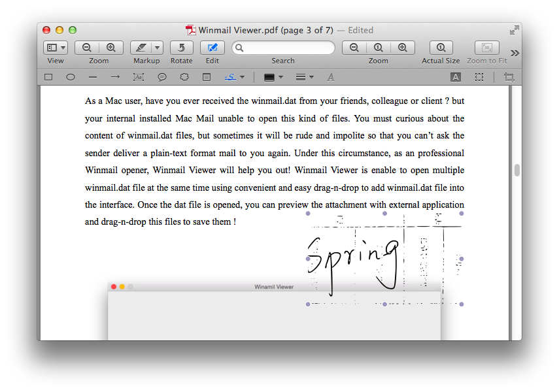Select the Note tool
This screenshot has width=559, height=392.
pos(207,77)
